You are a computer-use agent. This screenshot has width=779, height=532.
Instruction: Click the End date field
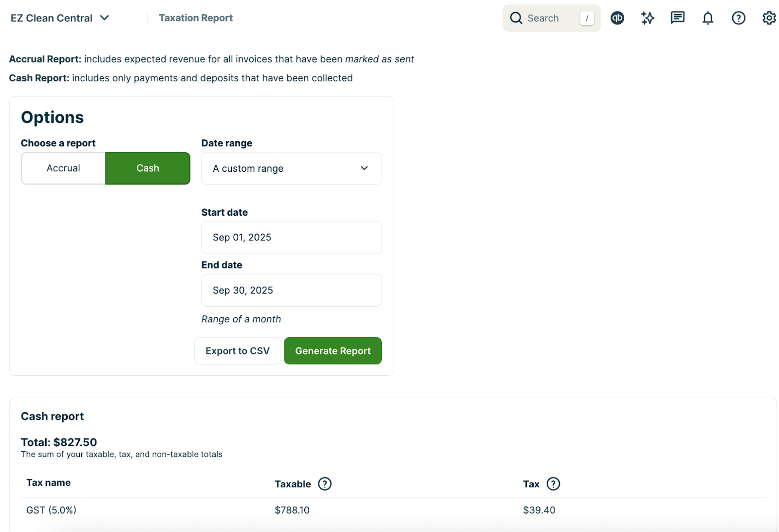(291, 290)
